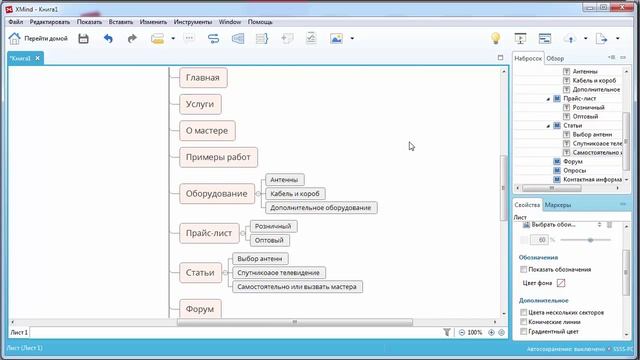Enable multi-branch colors checkbox
The image size is (640, 360).
(x=523, y=312)
